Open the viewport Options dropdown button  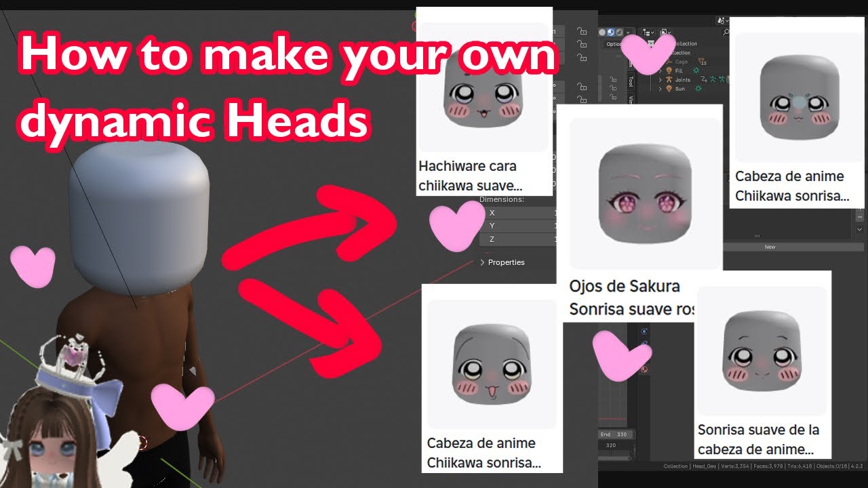click(614, 44)
